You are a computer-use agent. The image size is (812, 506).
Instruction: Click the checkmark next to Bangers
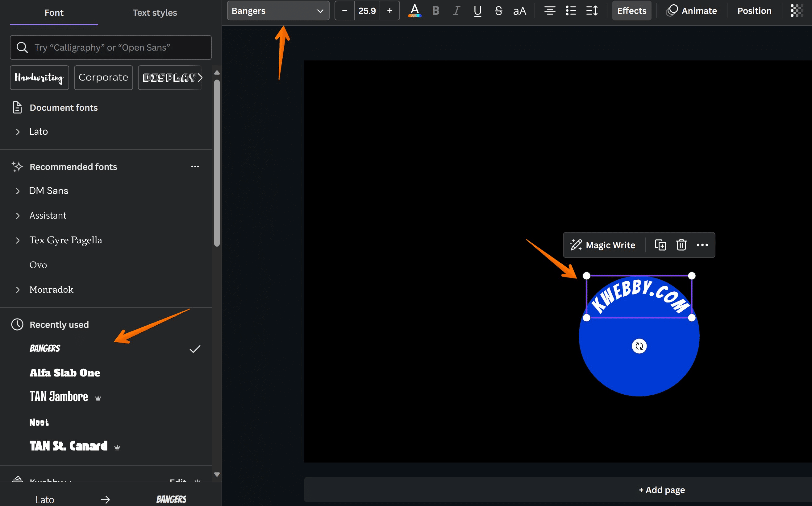click(x=195, y=349)
